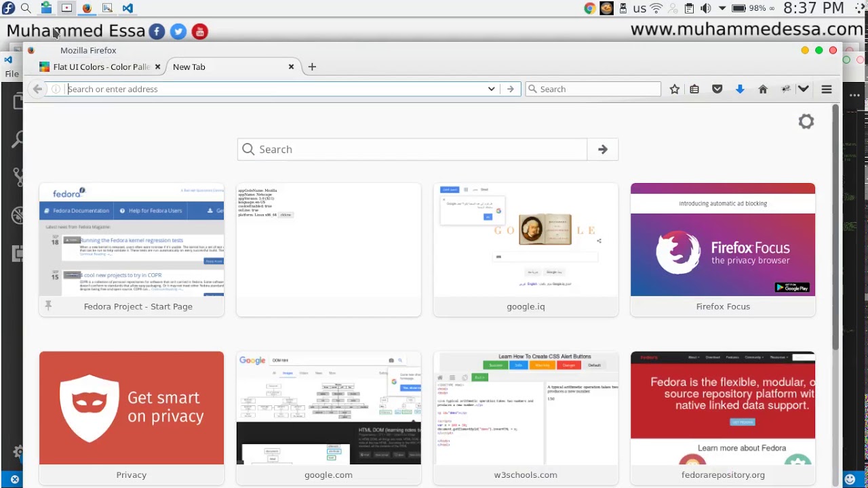Expand the toolbar overflow chevron

(x=804, y=89)
